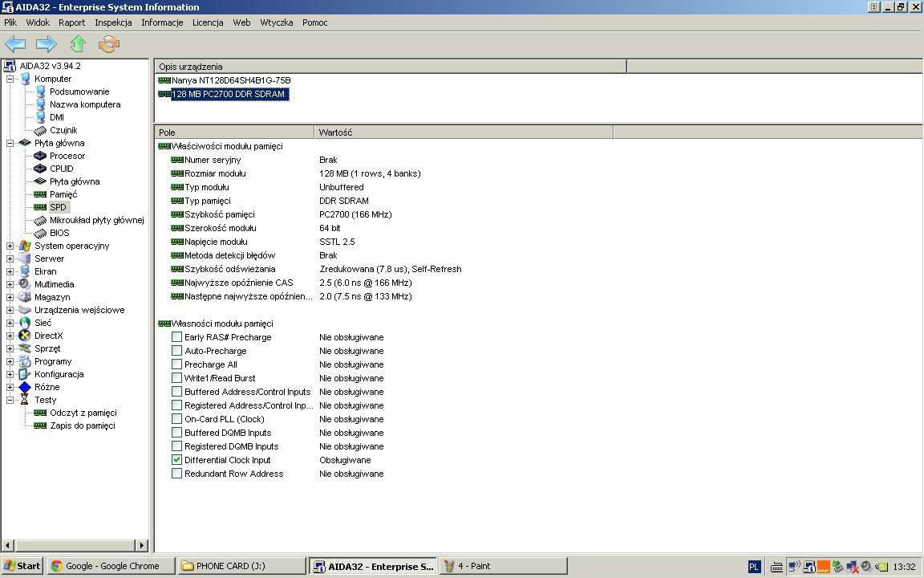Viewport: 924px width, 578px height.
Task: Click the tree panel horizontal scrollbar track
Action: [75, 546]
